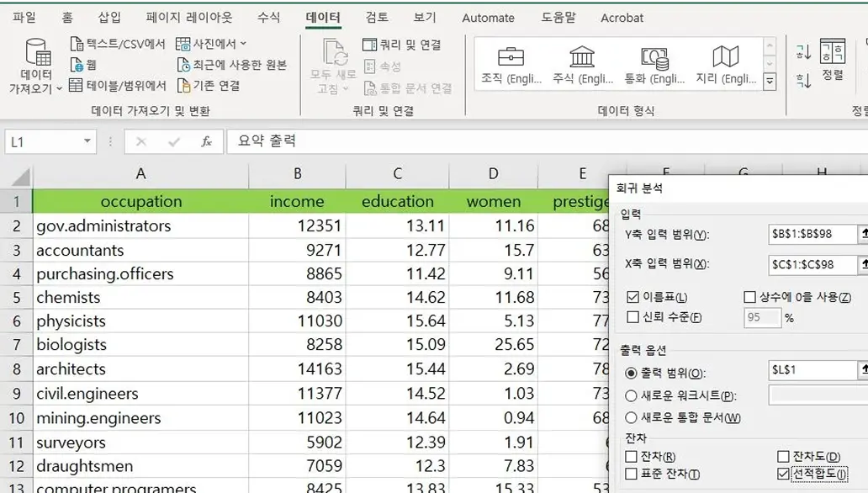Click the 웹 (From Web) icon

point(77,65)
